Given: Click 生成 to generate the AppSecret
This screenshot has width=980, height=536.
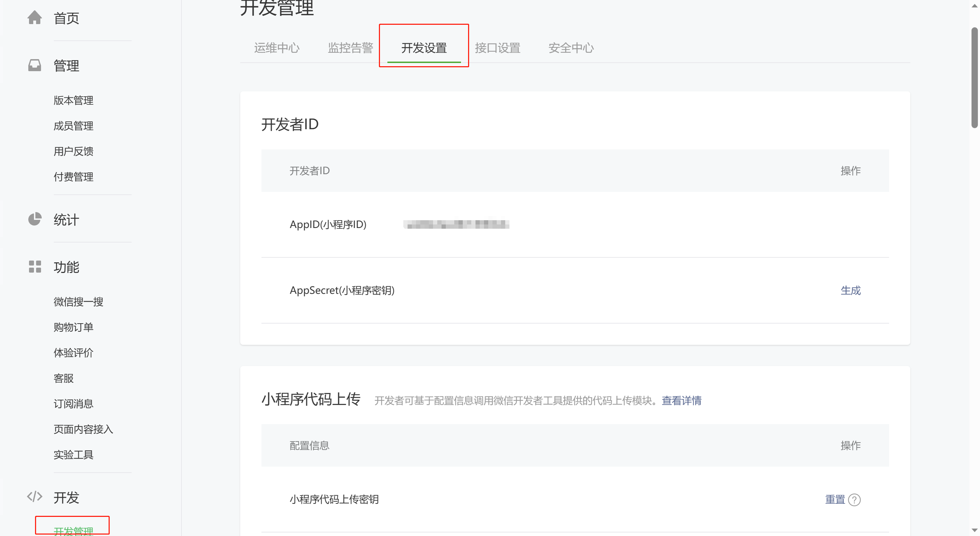Looking at the screenshot, I should pos(850,290).
